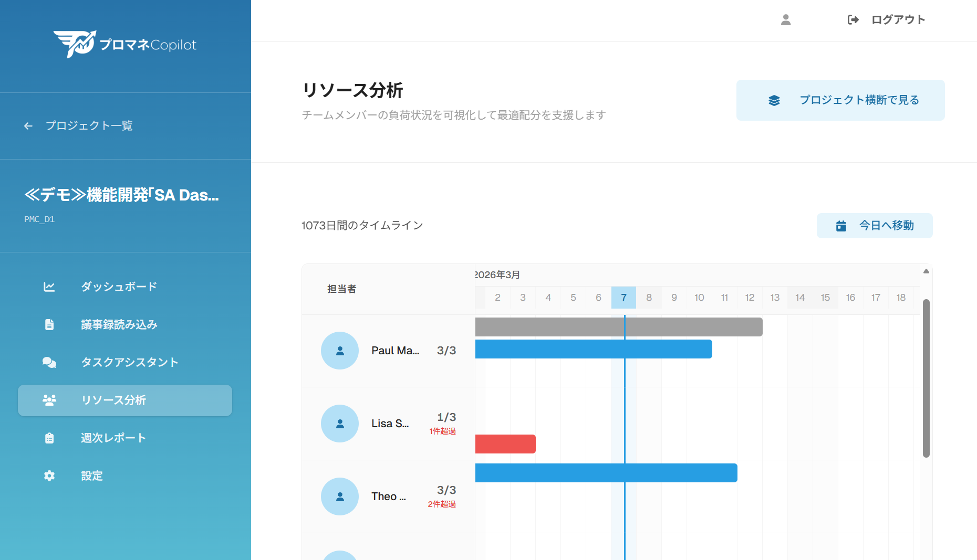Click the 設定 gear icon

click(49, 476)
